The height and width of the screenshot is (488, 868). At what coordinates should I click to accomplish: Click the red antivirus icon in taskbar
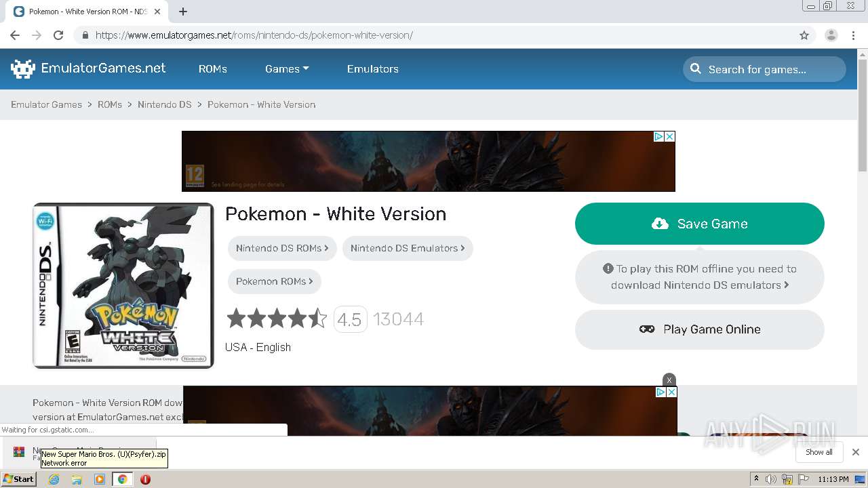145,479
